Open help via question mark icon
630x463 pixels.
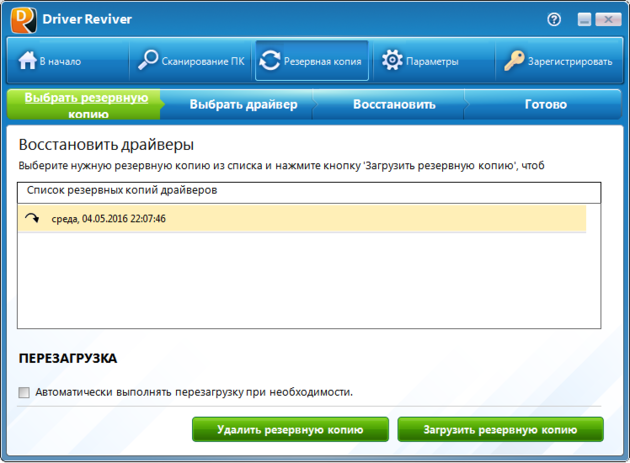[555, 19]
